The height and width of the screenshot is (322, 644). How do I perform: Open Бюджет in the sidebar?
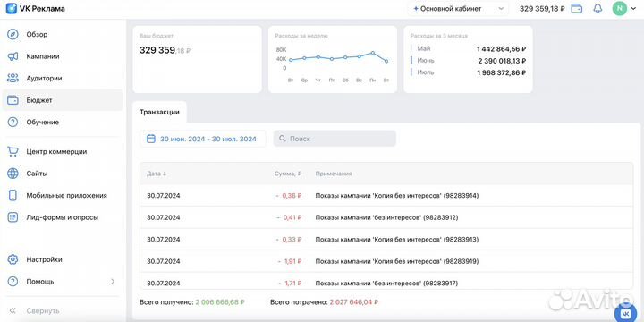[x=63, y=100]
